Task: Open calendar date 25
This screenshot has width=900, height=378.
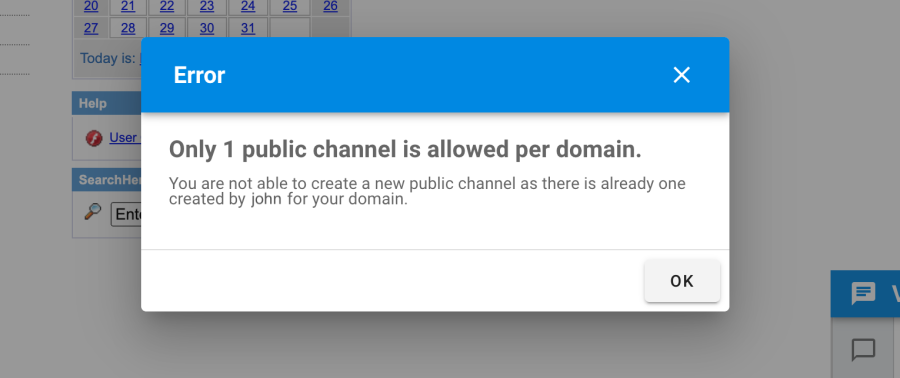Action: point(290,6)
